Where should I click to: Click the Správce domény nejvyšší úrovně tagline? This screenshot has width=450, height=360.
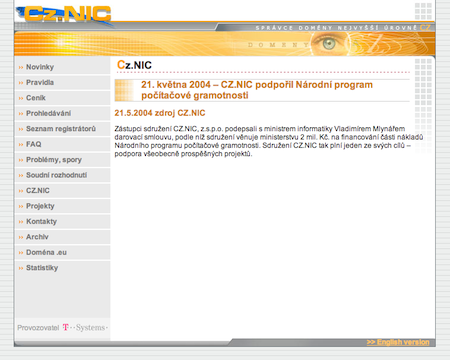[x=343, y=28]
